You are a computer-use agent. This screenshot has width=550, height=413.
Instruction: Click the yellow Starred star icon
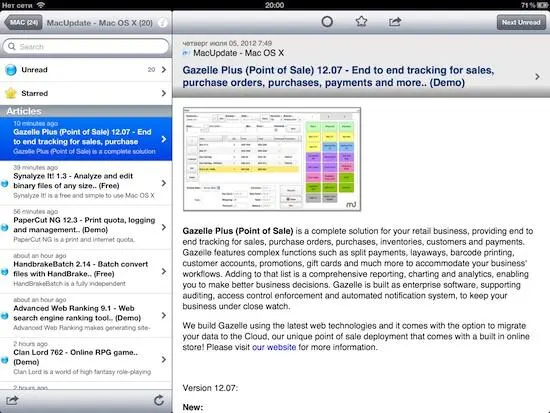[11, 93]
